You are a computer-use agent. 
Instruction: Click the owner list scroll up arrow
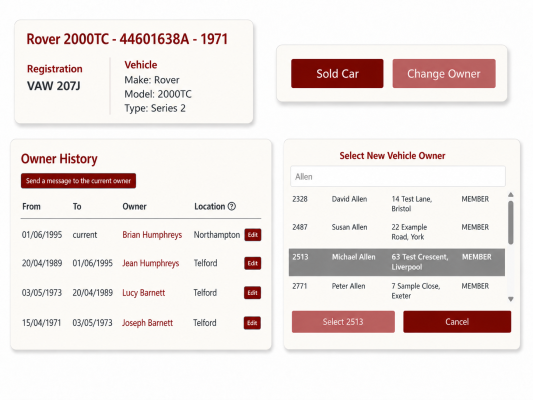click(x=511, y=195)
